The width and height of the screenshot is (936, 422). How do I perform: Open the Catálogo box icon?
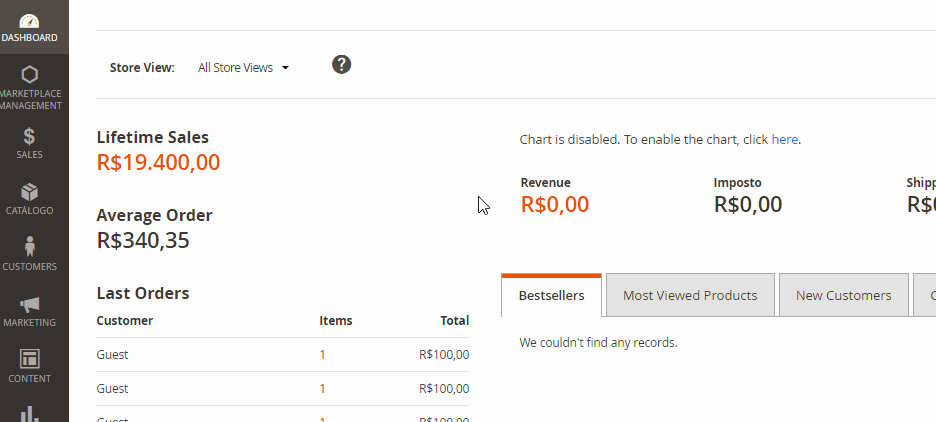29,192
